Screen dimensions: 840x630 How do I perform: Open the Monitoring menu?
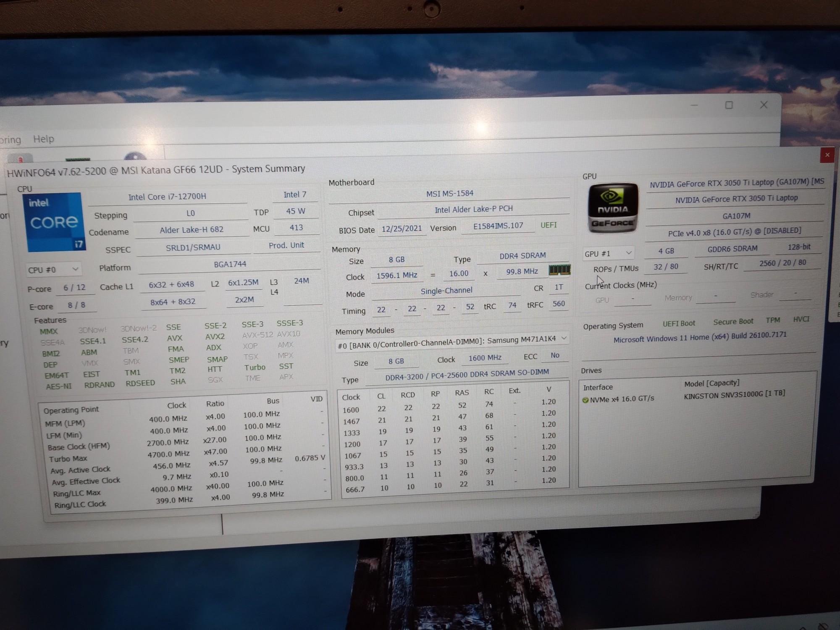[10, 139]
